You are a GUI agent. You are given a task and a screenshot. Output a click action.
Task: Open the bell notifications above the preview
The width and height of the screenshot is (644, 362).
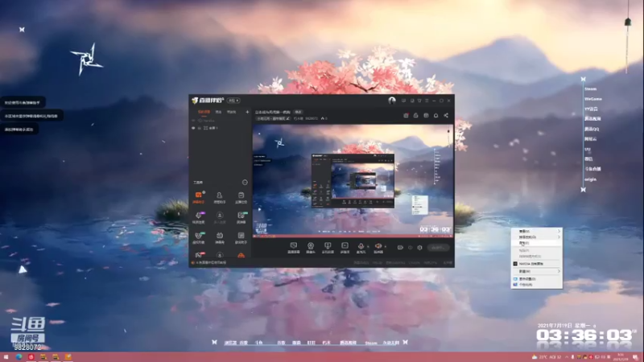coord(436,116)
